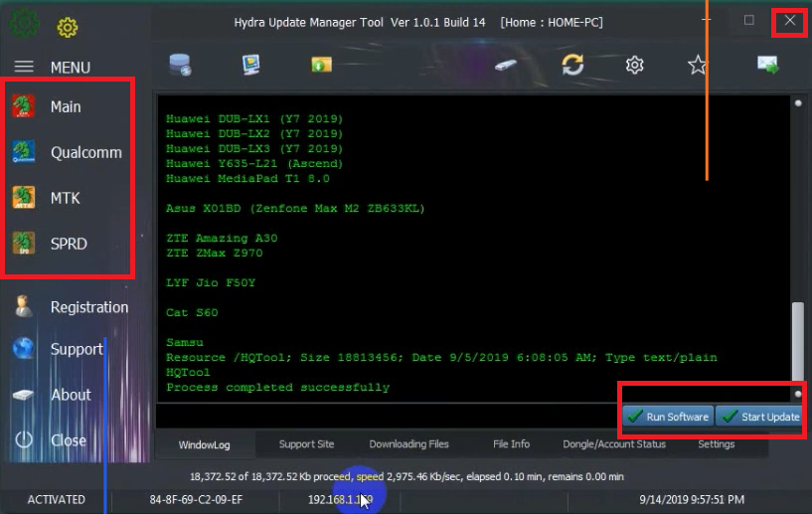Select the MTK menu label
The height and width of the screenshot is (514, 812).
[66, 198]
